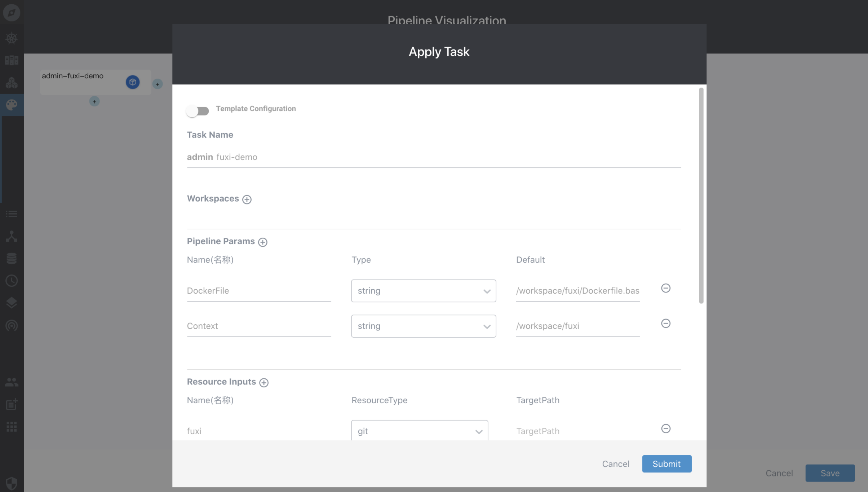Remove the fuxi resource input row
Screen dimensions: 868x492
point(665,429)
